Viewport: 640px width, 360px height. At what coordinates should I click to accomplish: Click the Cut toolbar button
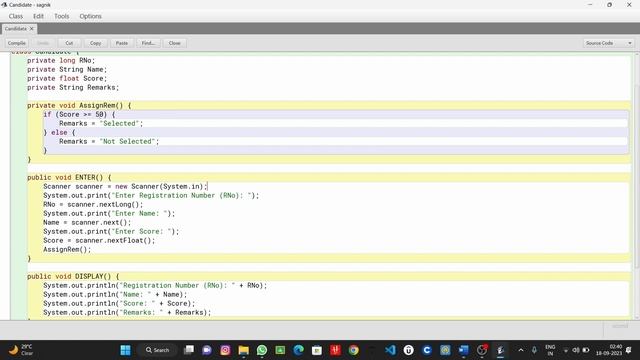69,43
